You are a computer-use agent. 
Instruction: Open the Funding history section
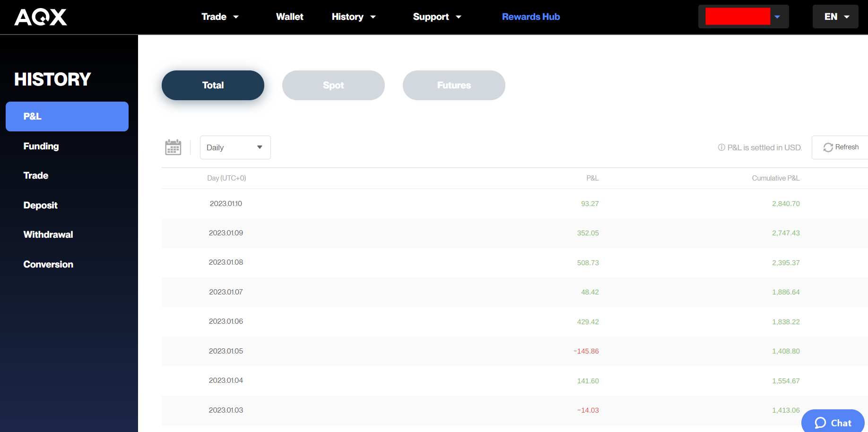41,146
